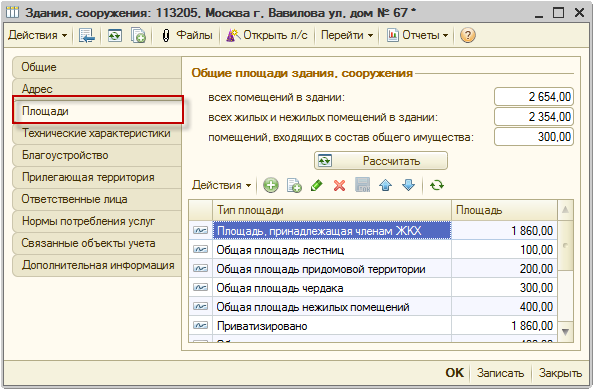Switch to the Общие tab
This screenshot has height=389, width=593.
click(97, 67)
